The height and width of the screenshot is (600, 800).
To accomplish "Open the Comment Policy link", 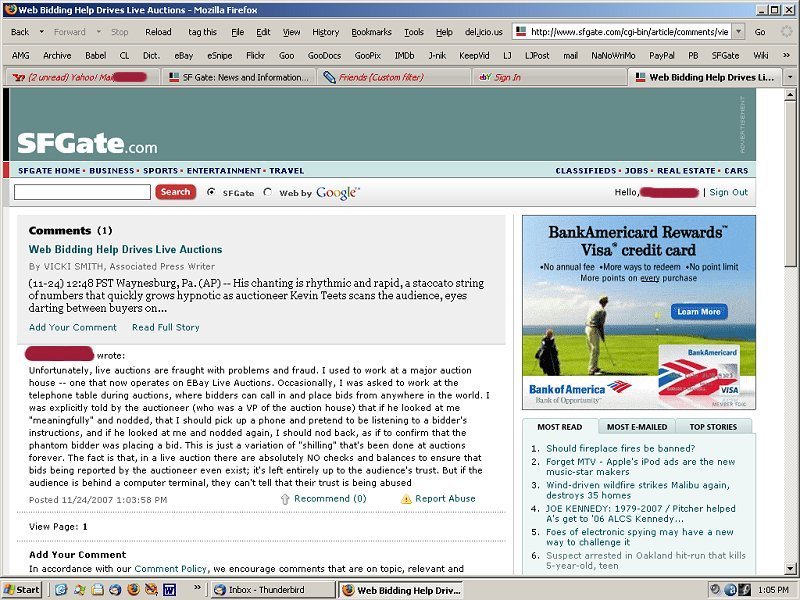I will (170, 568).
